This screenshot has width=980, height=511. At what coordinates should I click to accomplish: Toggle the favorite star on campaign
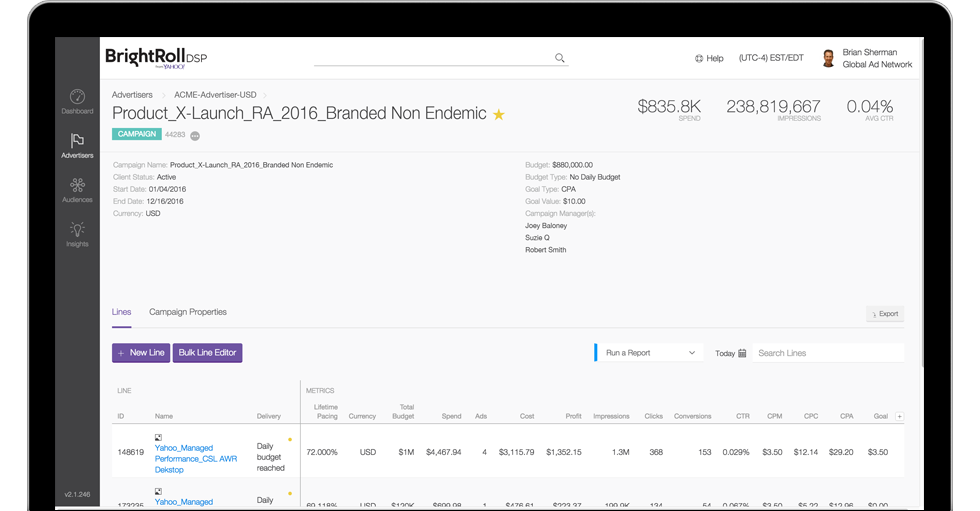[499, 114]
